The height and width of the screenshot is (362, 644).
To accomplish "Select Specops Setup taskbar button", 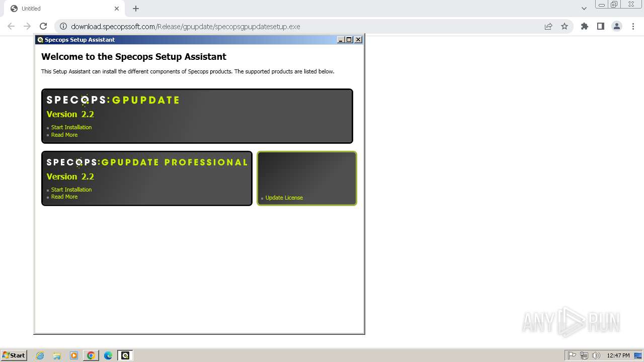I will [x=125, y=355].
